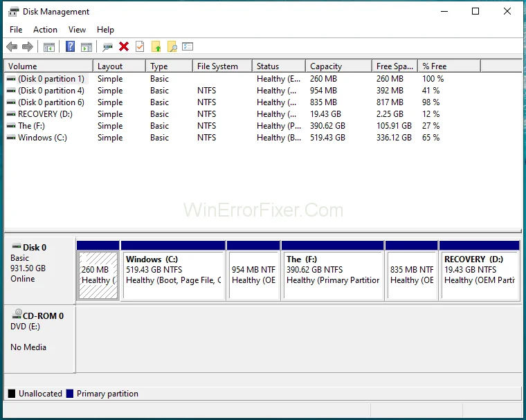Viewport: 526px width, 420px height.
Task: Click the Disk 0 drive icon
Action: (17, 246)
